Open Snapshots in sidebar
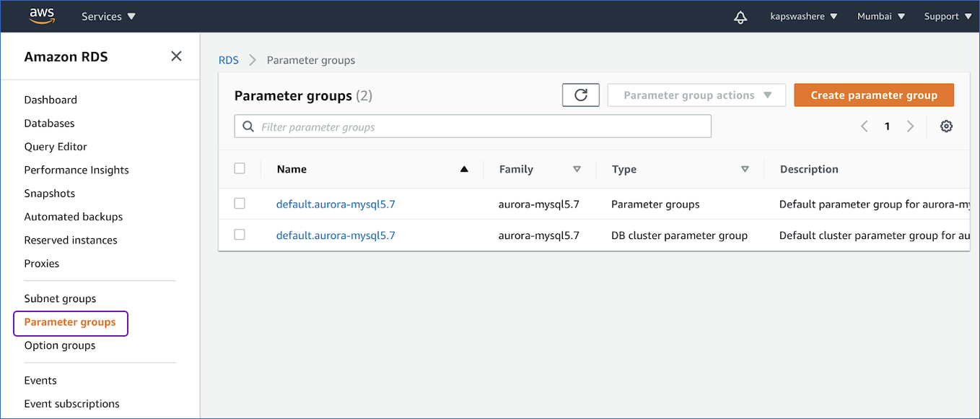Viewport: 980px width, 419px height. tap(50, 193)
